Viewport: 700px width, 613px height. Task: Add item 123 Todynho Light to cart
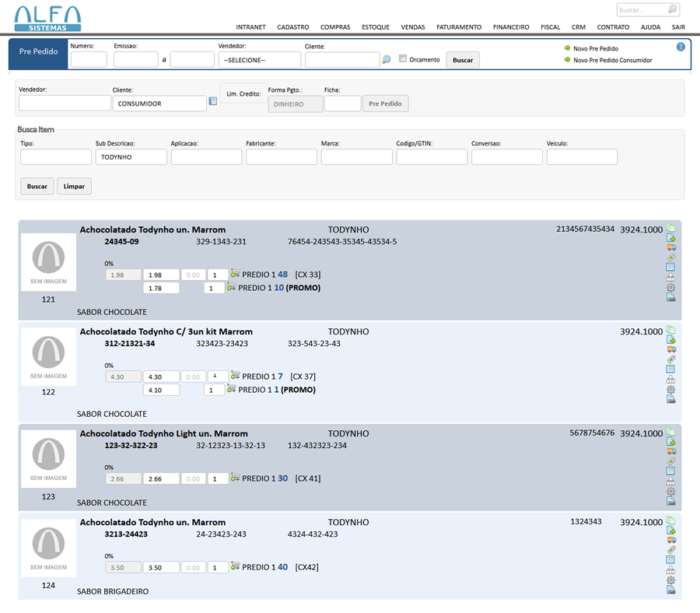(235, 478)
